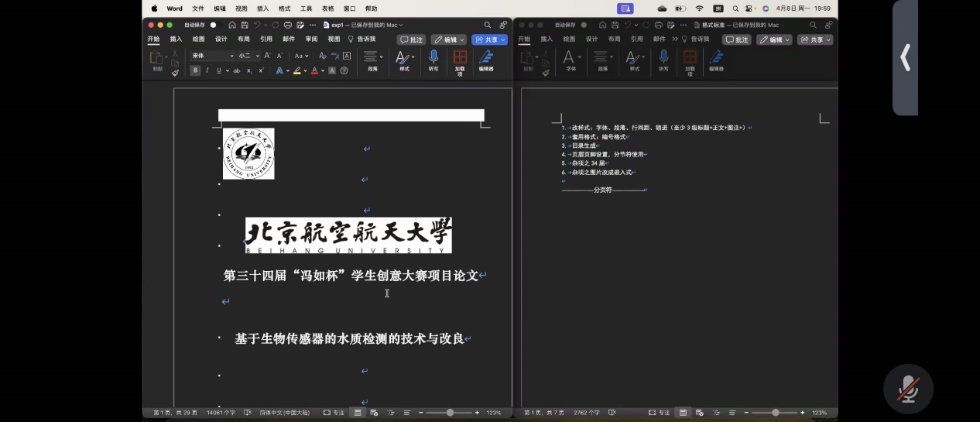Image resolution: width=980 pixels, height=422 pixels.
Task: Open the Editor pen icon in exp1 window
Action: [x=486, y=57]
